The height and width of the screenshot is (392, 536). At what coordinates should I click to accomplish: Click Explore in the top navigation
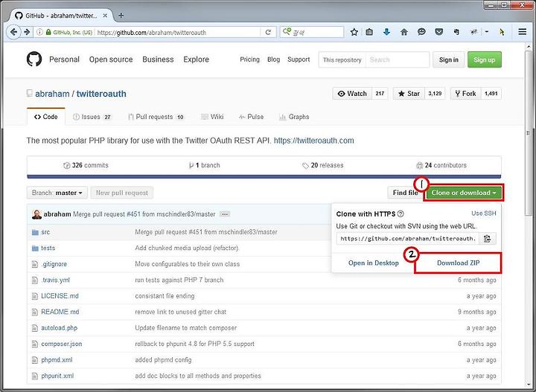[197, 60]
